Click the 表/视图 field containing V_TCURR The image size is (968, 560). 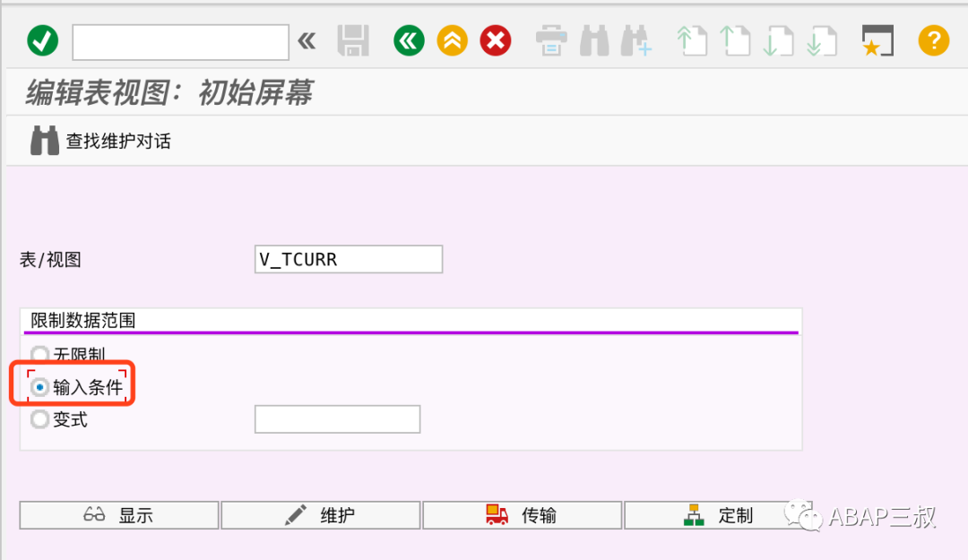click(348, 259)
